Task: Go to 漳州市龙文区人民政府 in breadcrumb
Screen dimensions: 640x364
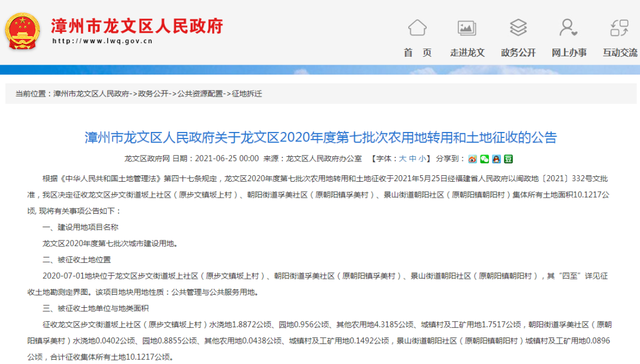Action: [91, 94]
